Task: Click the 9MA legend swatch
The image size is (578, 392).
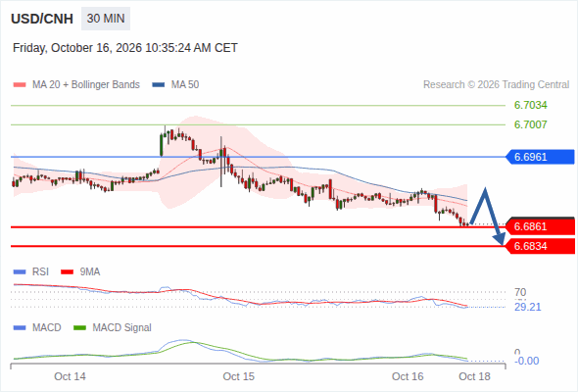Action: click(67, 272)
